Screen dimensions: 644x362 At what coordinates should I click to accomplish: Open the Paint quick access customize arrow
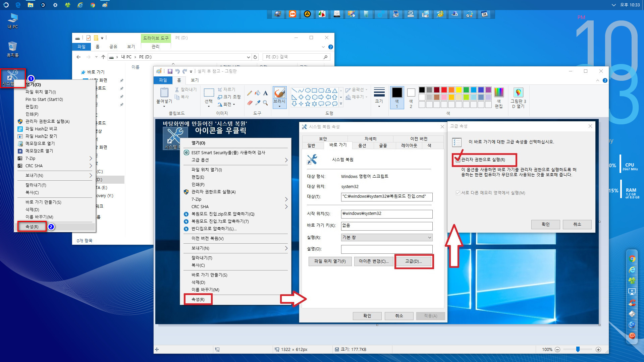[191, 71]
